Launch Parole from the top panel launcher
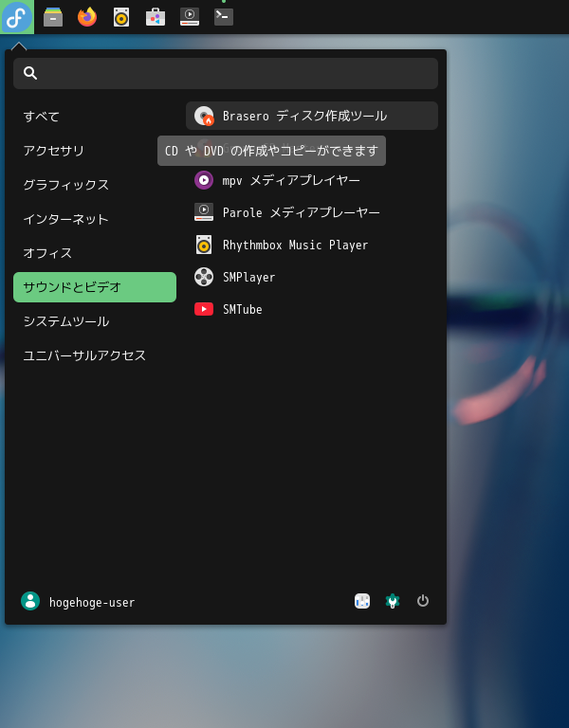This screenshot has height=728, width=569. tap(190, 17)
